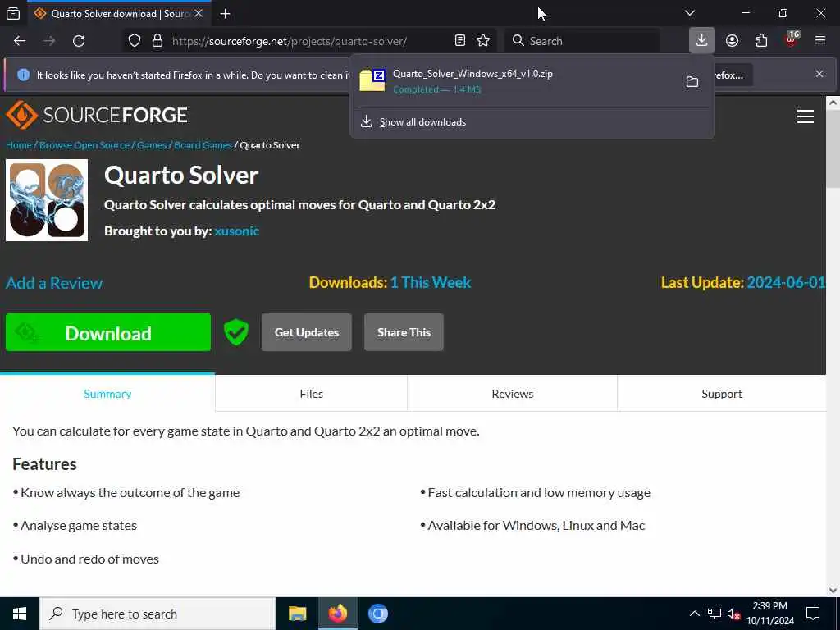This screenshot has height=630, width=840.
Task: Click the site security padlock icon
Action: pyautogui.click(x=157, y=41)
